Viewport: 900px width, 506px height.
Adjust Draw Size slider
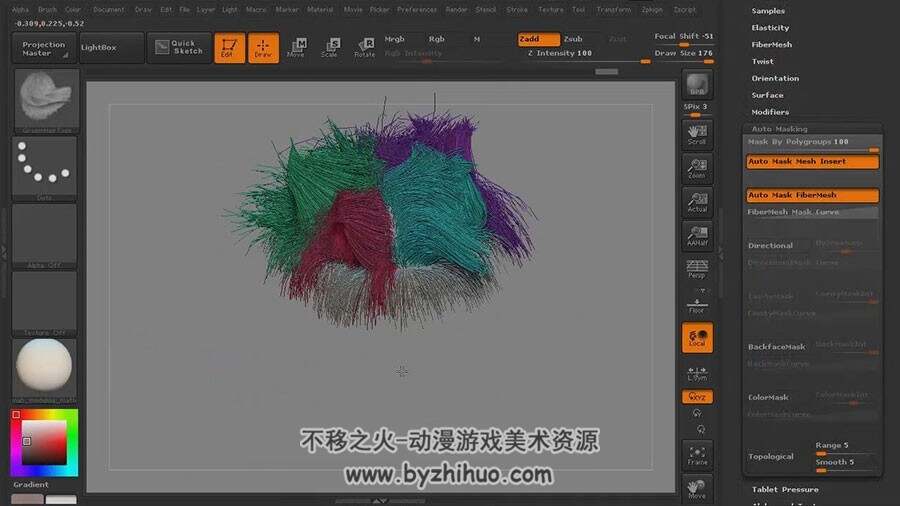click(684, 54)
